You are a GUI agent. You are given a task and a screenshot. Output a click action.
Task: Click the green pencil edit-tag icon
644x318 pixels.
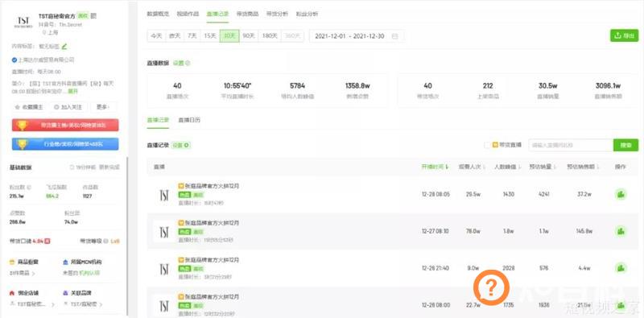click(64, 46)
